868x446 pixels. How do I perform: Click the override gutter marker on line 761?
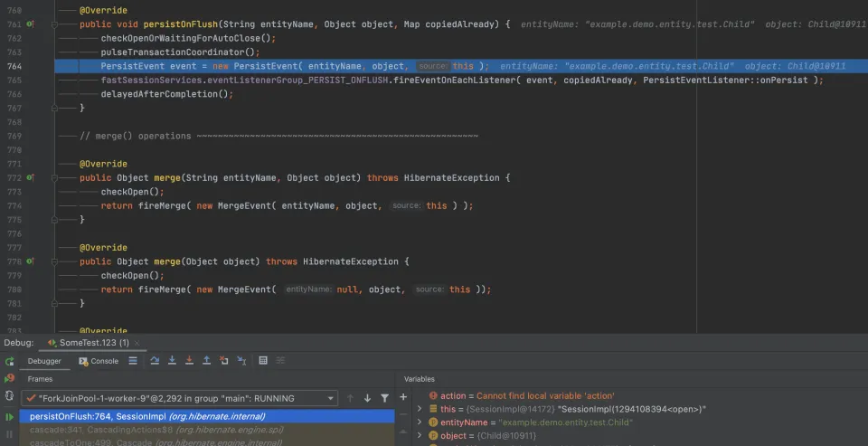(31, 24)
